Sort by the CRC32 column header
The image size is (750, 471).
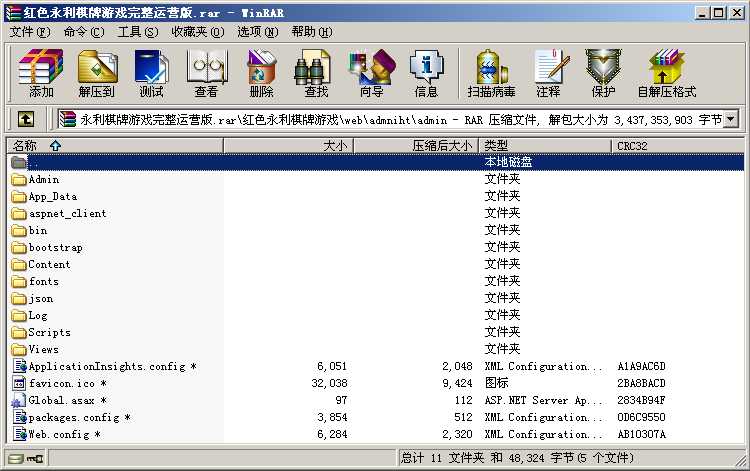coord(678,145)
